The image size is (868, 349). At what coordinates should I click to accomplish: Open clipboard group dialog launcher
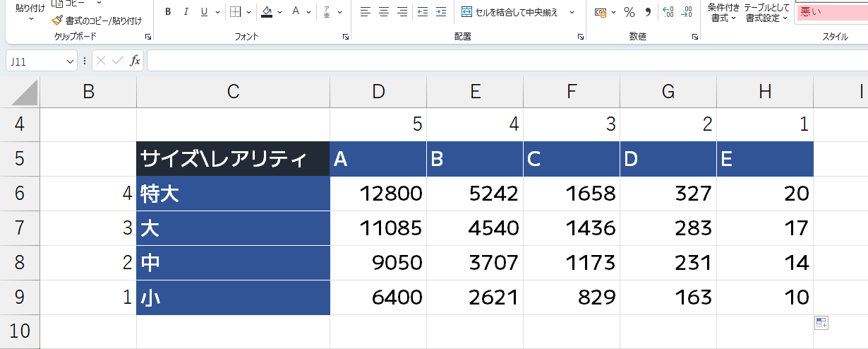pos(147,37)
